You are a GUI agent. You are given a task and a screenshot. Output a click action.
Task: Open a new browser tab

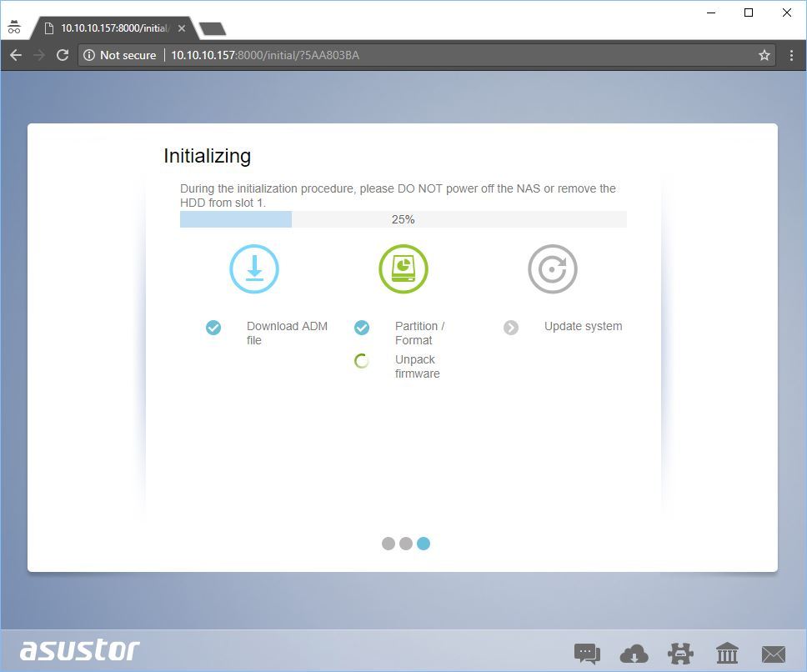[x=213, y=29]
